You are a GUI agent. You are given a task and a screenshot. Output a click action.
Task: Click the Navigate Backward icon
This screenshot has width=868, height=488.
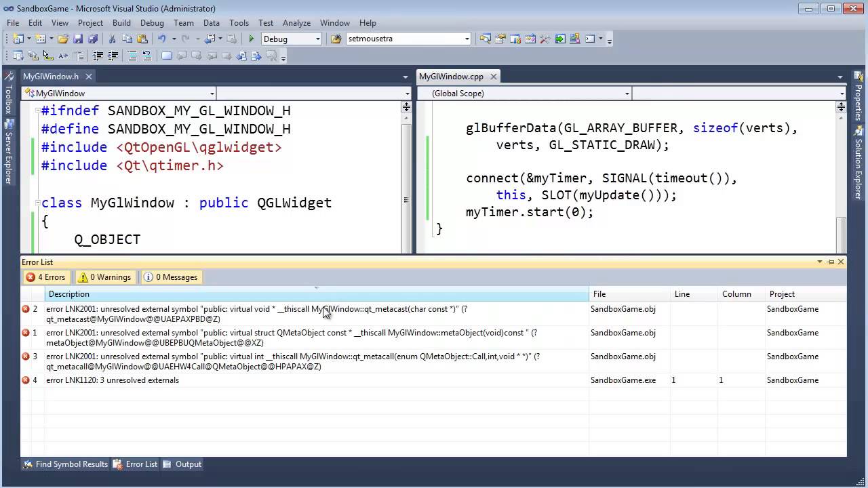(x=210, y=39)
